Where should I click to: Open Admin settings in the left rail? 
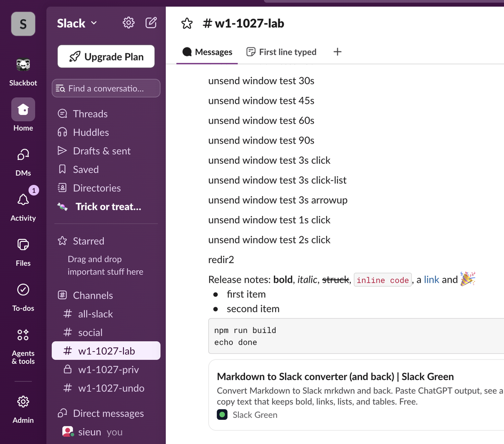pos(23,409)
